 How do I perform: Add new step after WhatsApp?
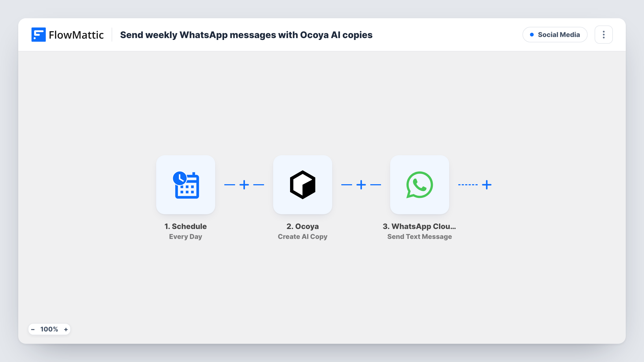487,185
